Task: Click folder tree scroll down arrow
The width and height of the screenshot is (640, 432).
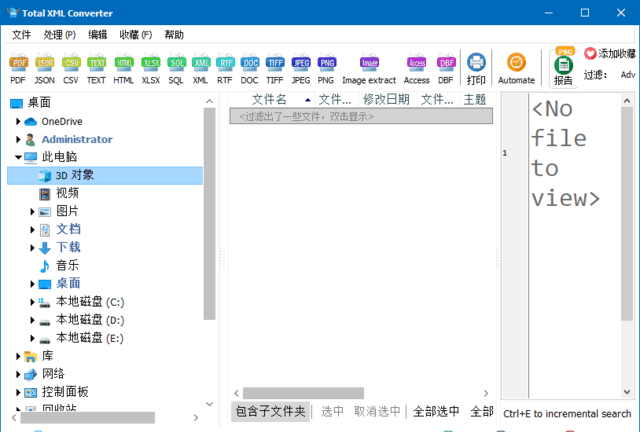Action: pos(209,404)
